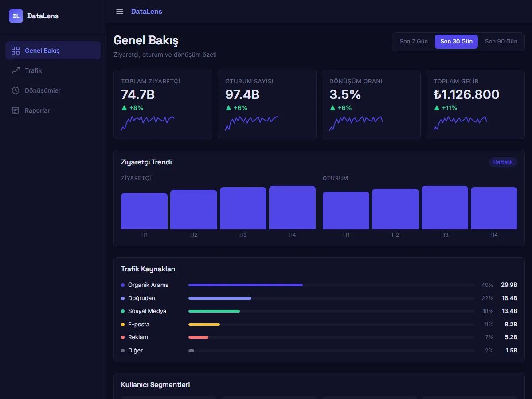This screenshot has width=532, height=399.
Task: Click the Sosyal Medya progress bar
Action: [x=332, y=311]
